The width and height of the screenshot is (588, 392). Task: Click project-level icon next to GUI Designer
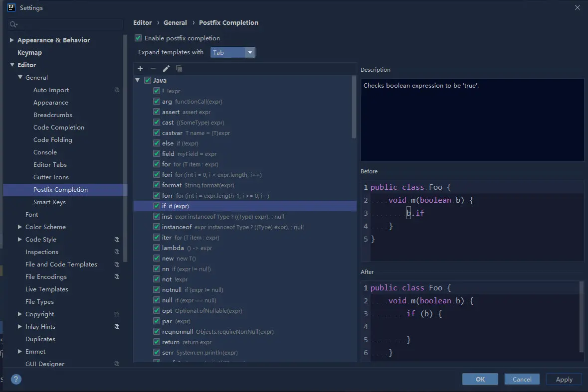coord(117,364)
